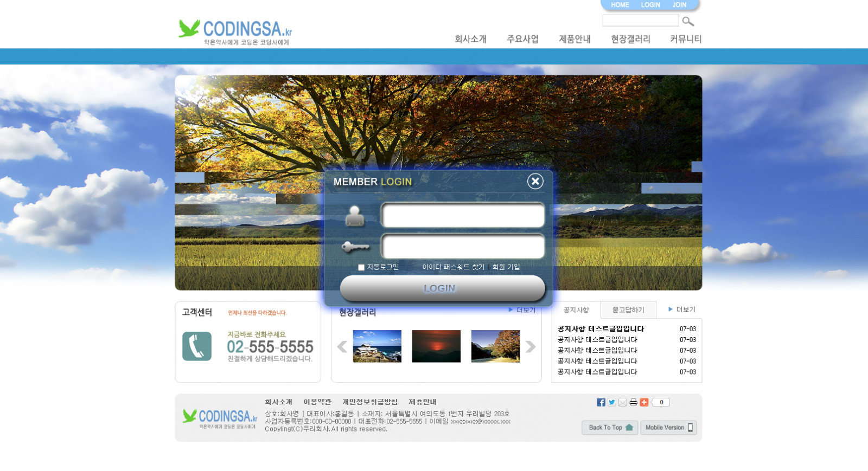This screenshot has height=471, width=868.
Task: Open the 제품안내 top menu
Action: click(575, 39)
